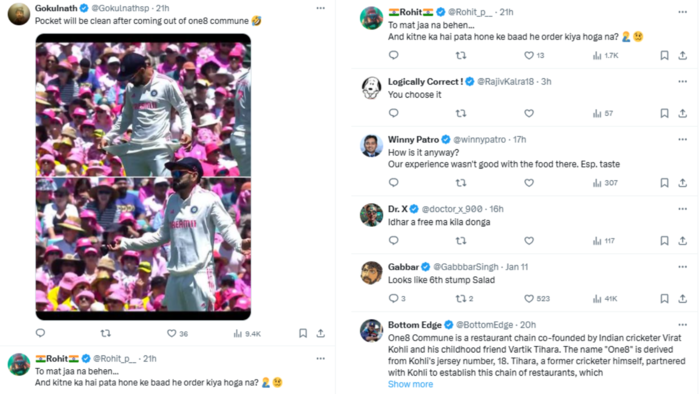
Task: View analytics of Winny Patro's tweet
Action: pyautogui.click(x=605, y=183)
